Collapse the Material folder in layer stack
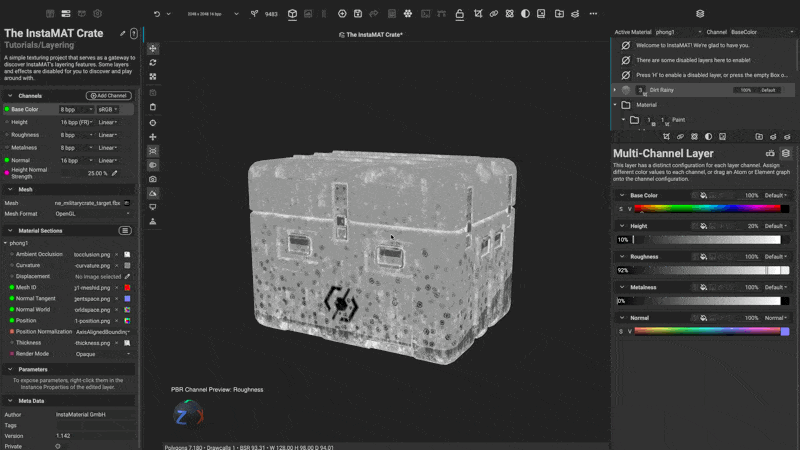Screen dimensions: 800x450 615,105
